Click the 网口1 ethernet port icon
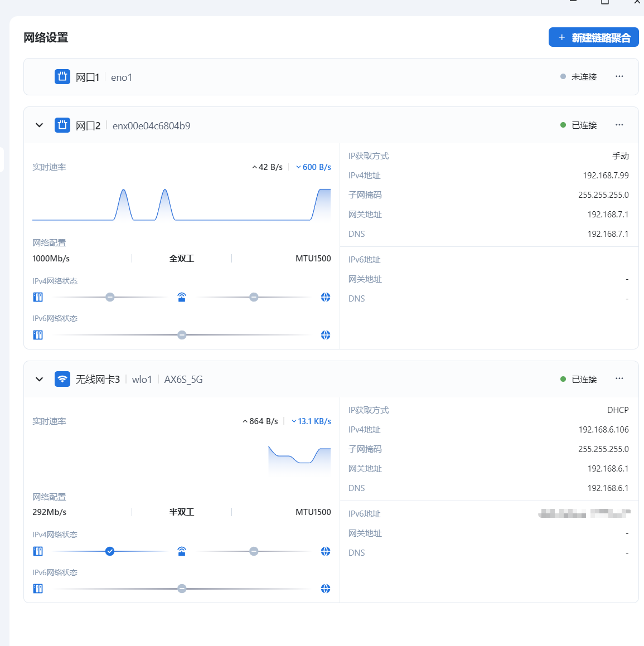The height and width of the screenshot is (646, 644). [x=62, y=76]
